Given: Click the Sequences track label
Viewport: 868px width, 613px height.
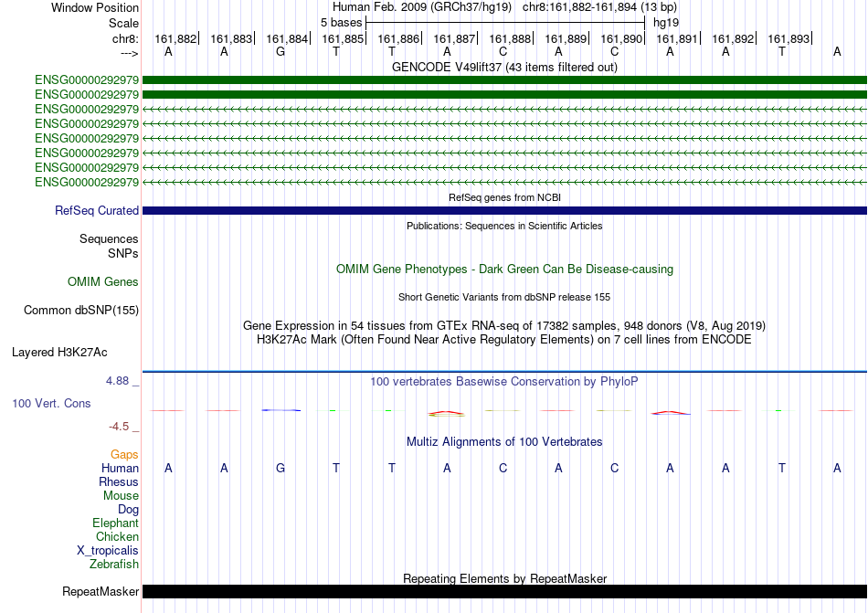Looking at the screenshot, I should point(109,239).
